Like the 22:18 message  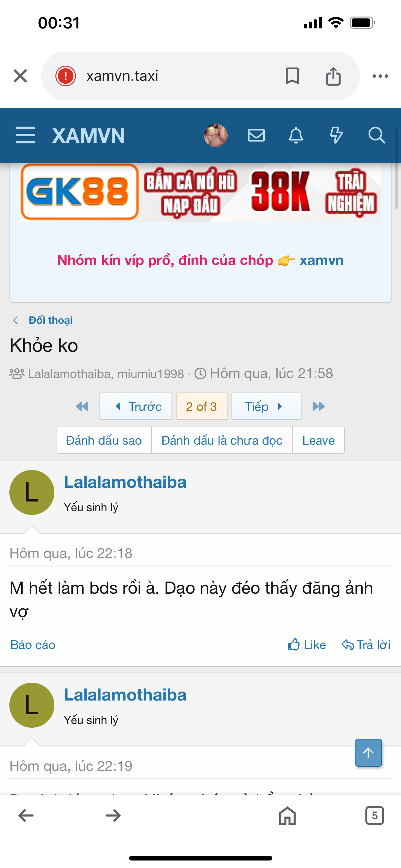tap(307, 645)
